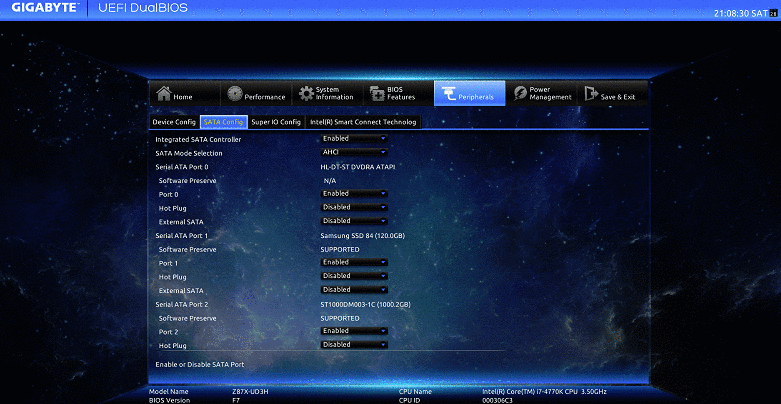Click the SATA Mode Selection label
The image size is (781, 404).
pyautogui.click(x=189, y=153)
